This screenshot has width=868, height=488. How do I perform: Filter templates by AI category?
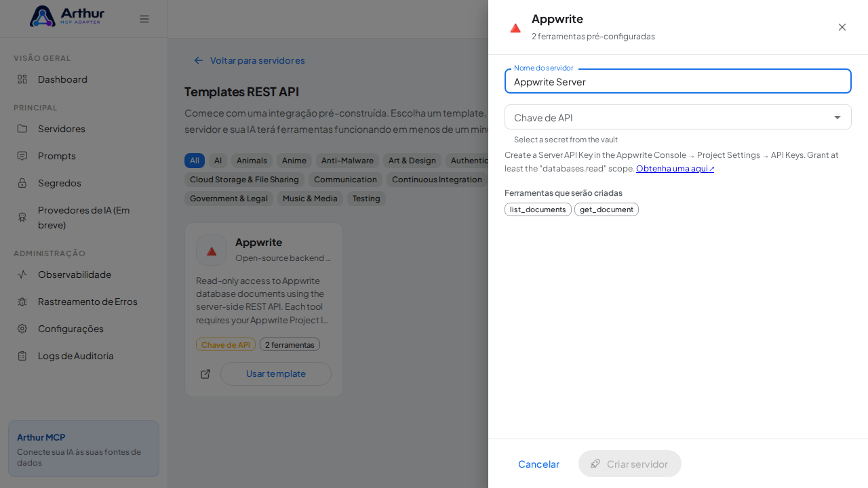tap(218, 161)
